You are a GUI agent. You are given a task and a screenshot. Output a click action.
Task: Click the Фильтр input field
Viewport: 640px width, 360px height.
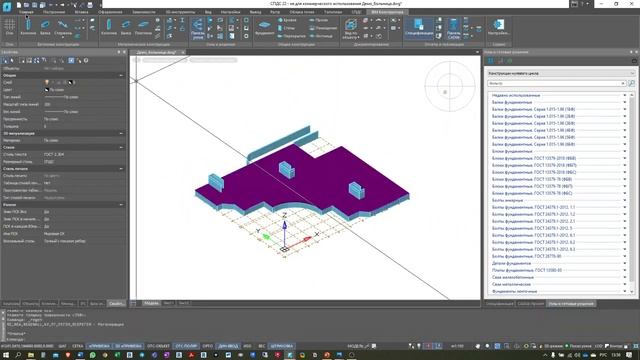[x=556, y=83]
